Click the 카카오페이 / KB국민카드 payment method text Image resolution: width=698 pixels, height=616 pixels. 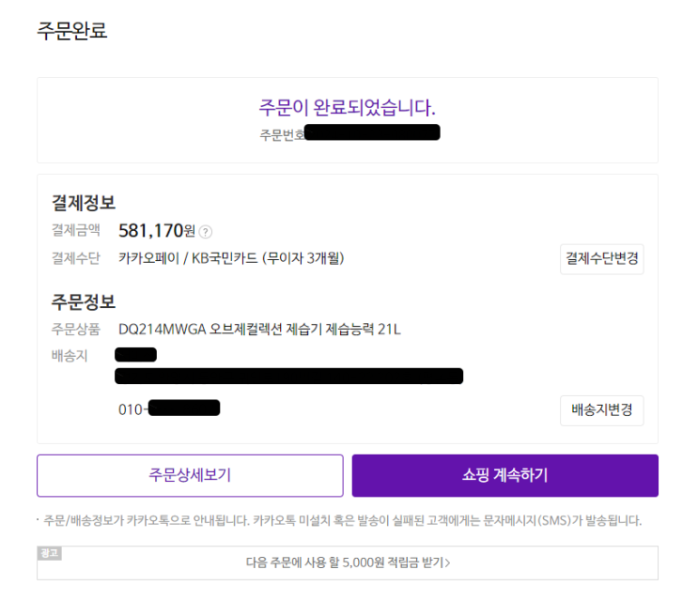click(231, 258)
